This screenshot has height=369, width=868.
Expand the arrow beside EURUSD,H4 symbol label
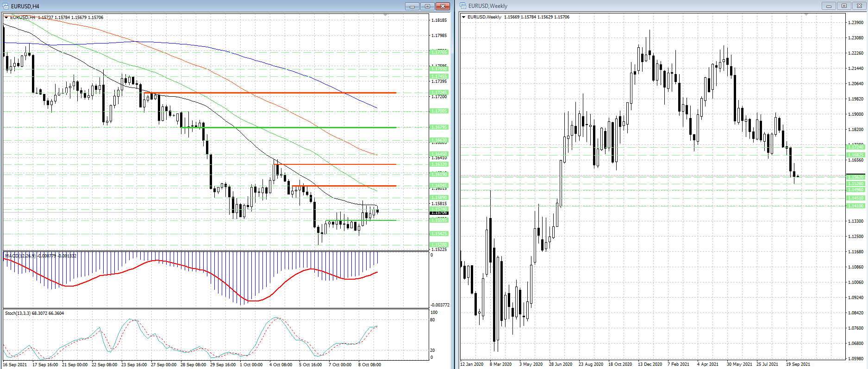point(6,18)
